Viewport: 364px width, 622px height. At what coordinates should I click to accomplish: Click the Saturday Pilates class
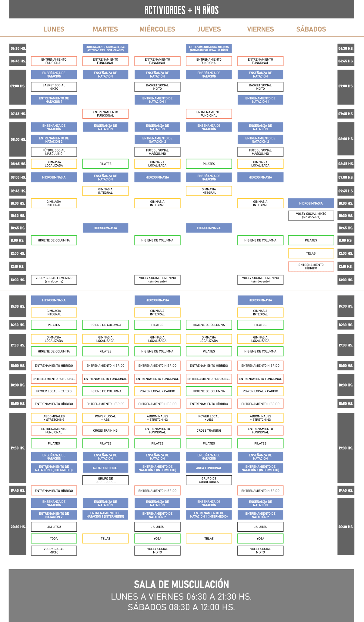(x=311, y=240)
